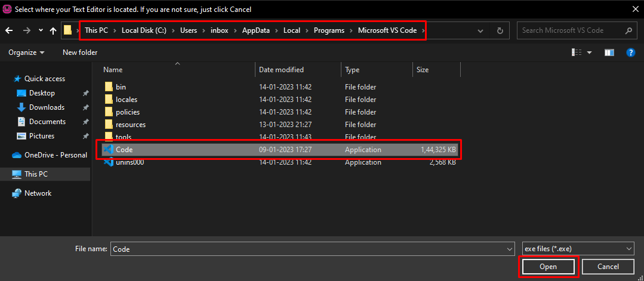Select This PC in address breadcrumb
Screen dimensions: 644x281
97,30
